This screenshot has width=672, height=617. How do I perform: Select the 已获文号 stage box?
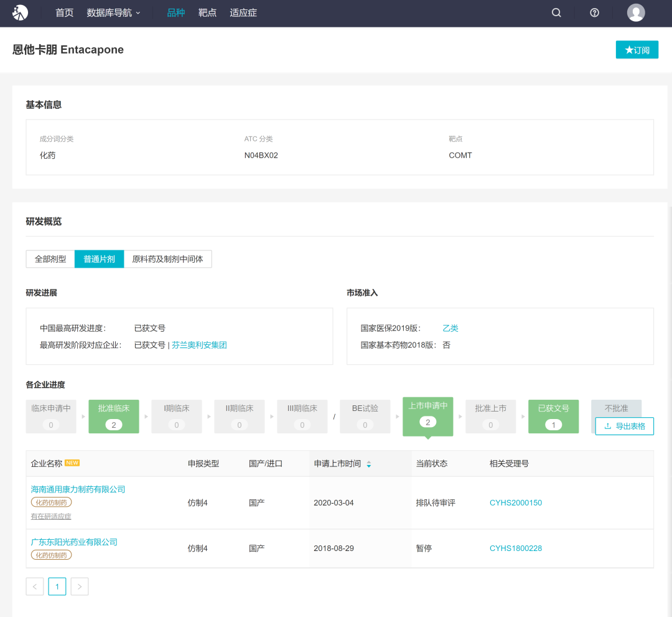pos(553,417)
